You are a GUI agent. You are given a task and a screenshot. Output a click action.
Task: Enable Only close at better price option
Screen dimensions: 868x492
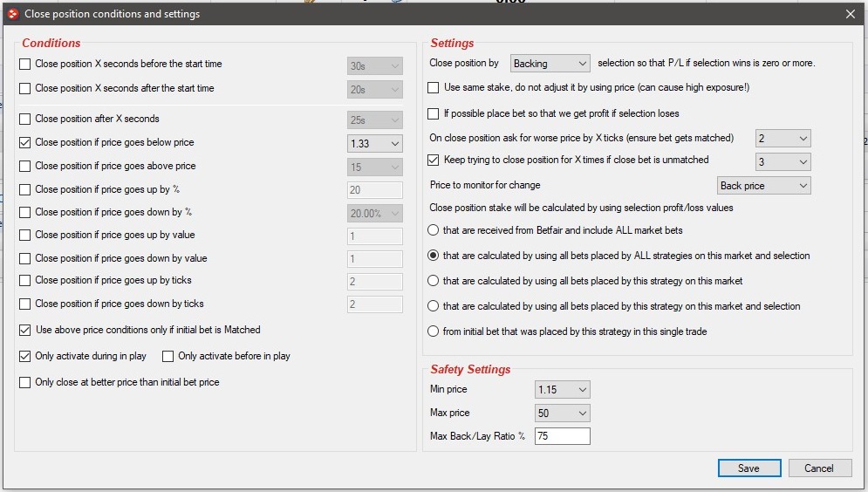tap(25, 382)
